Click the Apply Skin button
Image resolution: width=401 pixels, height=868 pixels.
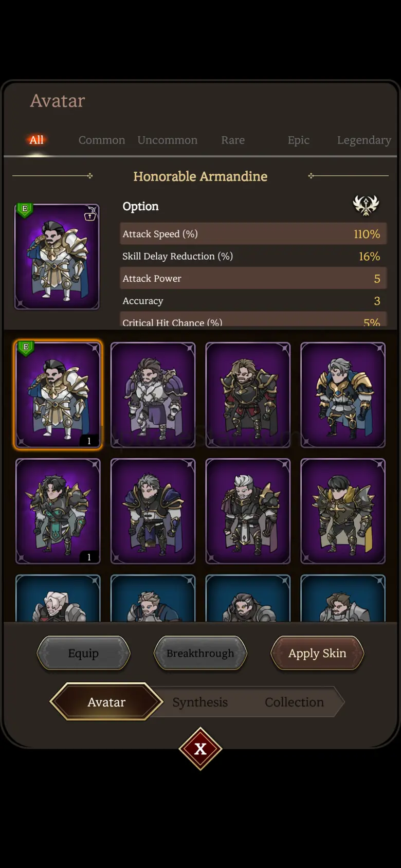[317, 653]
